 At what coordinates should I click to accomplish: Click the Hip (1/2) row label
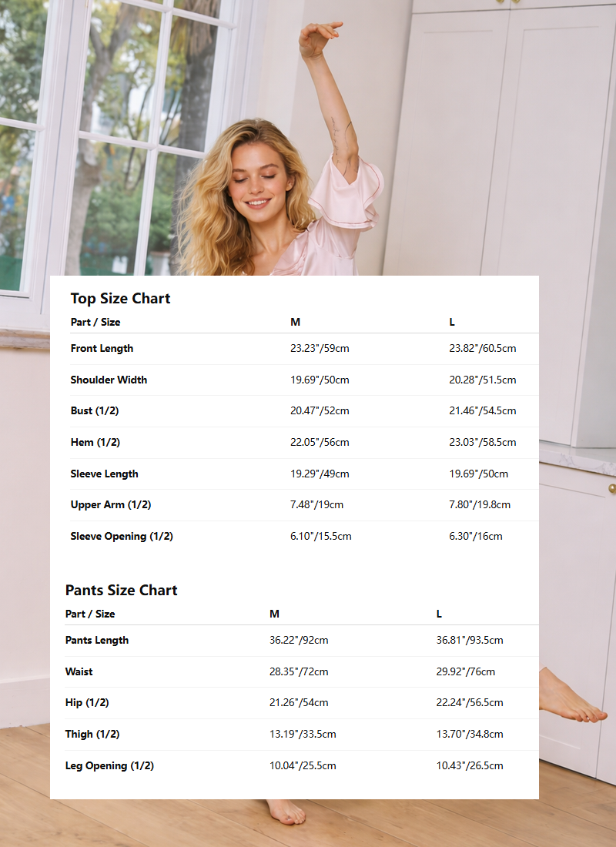tap(87, 703)
